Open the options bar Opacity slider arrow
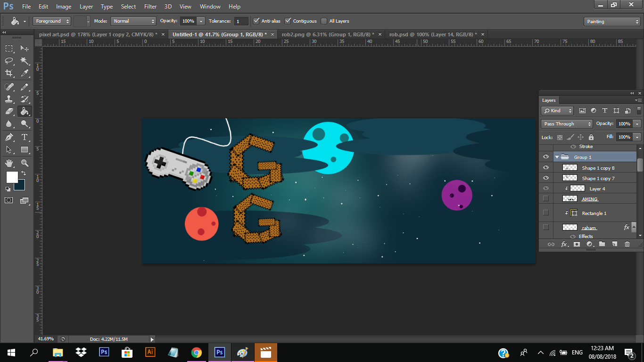 (201, 21)
